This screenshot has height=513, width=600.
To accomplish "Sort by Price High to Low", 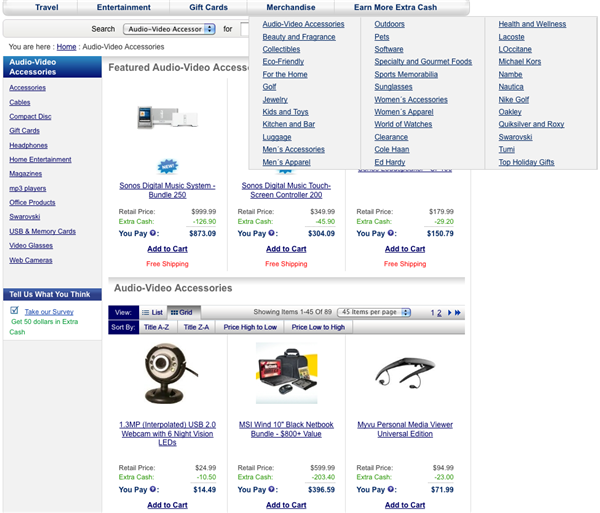I will tap(250, 327).
